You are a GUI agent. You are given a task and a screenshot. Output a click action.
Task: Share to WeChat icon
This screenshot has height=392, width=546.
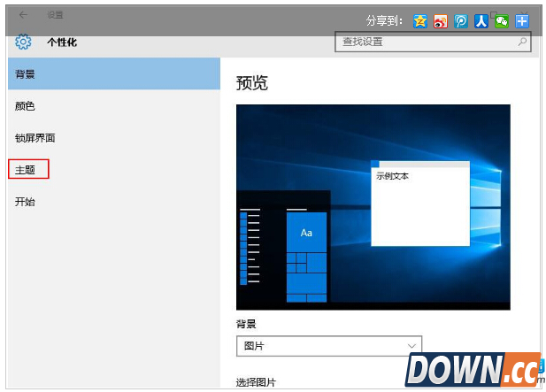(x=502, y=21)
